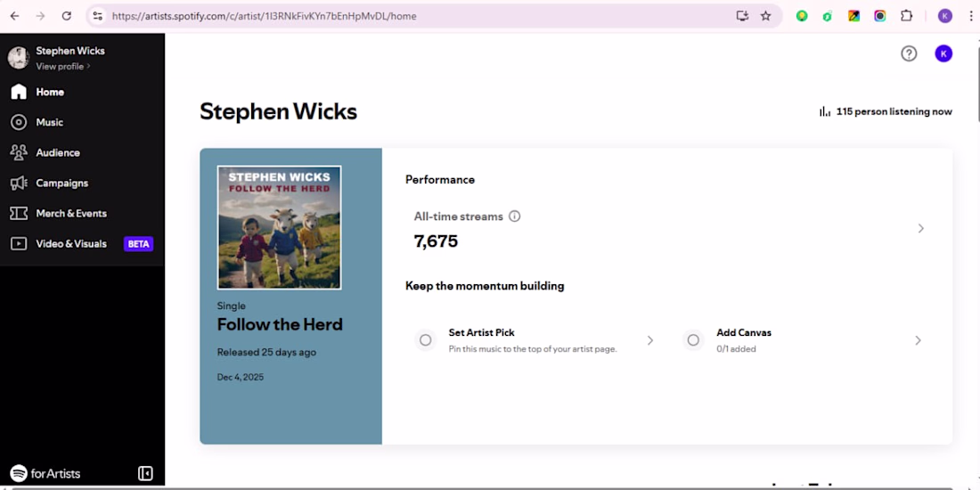Expand the Add Canvas arrow

918,340
